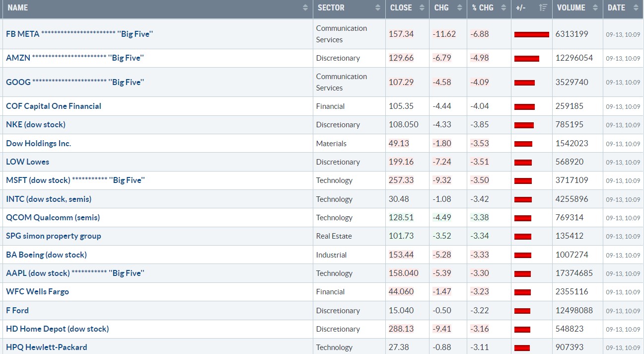The height and width of the screenshot is (354, 644).
Task: Click the NKE (dow stock) link
Action: pyautogui.click(x=36, y=124)
